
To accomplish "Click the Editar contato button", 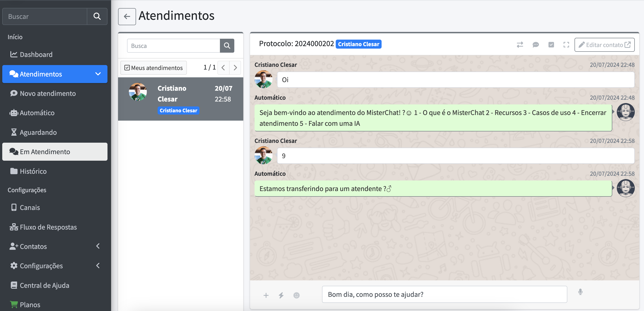I will coord(604,45).
